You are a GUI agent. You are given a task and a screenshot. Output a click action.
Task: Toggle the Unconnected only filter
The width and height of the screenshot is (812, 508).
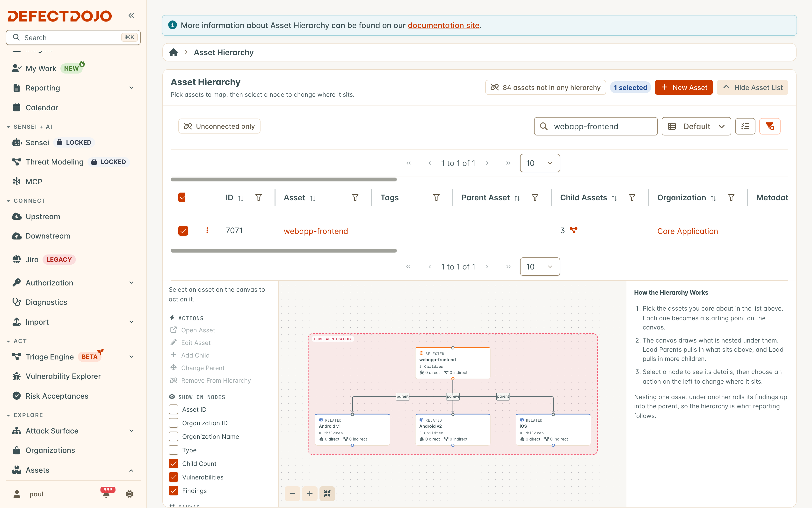(219, 126)
